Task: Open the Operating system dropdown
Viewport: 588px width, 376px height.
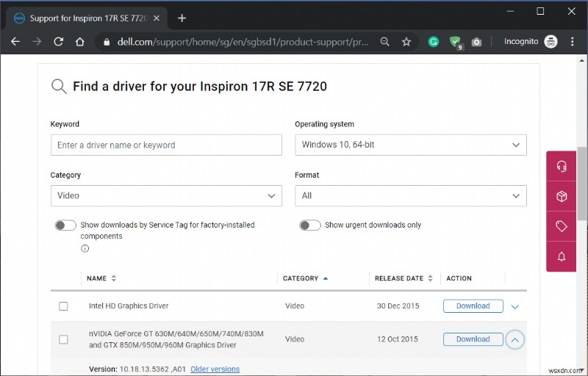Action: click(410, 145)
